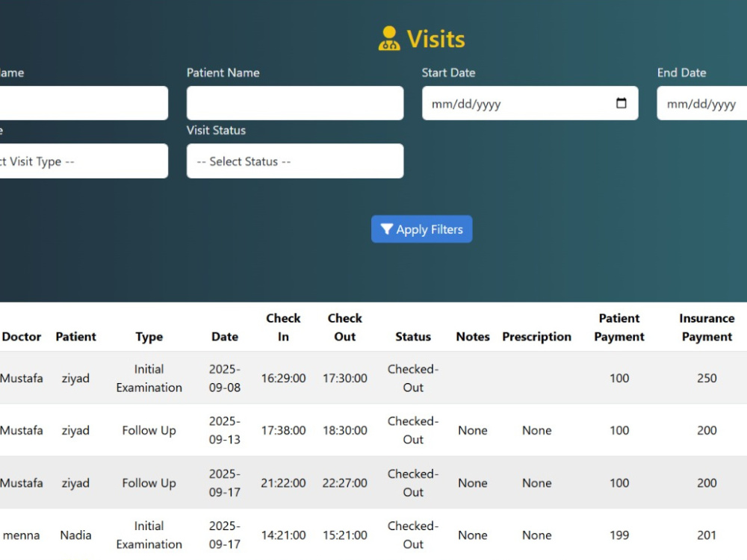Click the Initial Examination type for Nadia
The image size is (747, 560).
coord(149,535)
